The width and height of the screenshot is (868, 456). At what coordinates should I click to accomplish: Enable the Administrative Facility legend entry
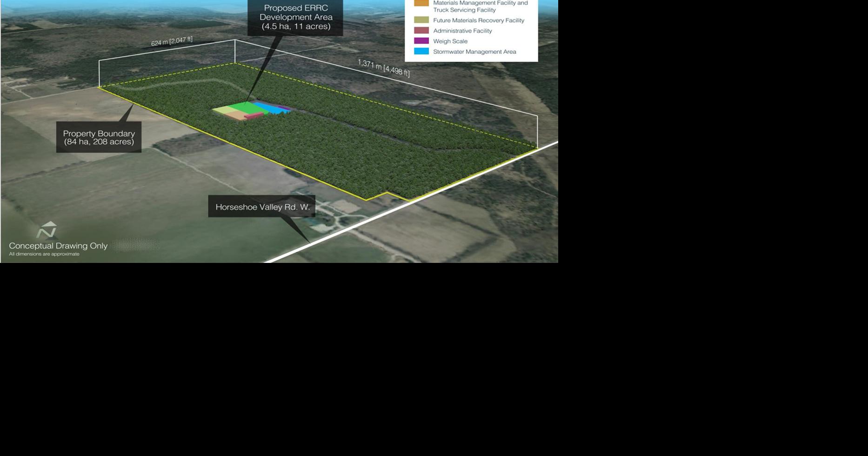click(463, 31)
